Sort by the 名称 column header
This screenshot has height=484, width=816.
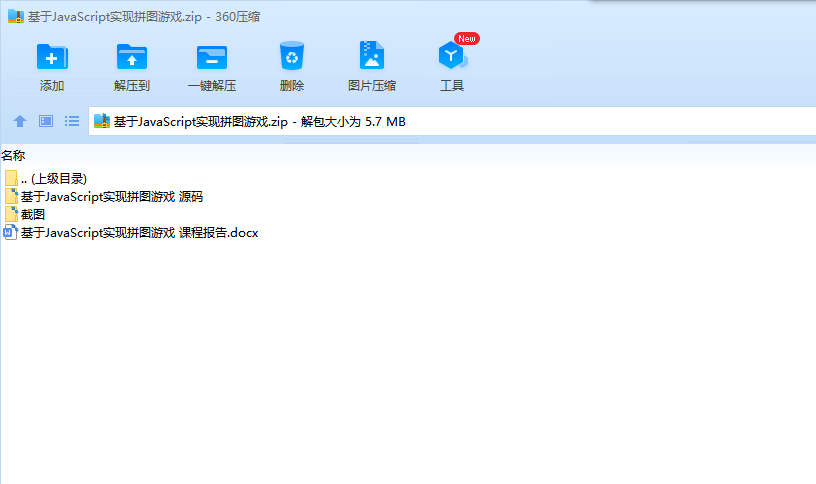click(13, 155)
